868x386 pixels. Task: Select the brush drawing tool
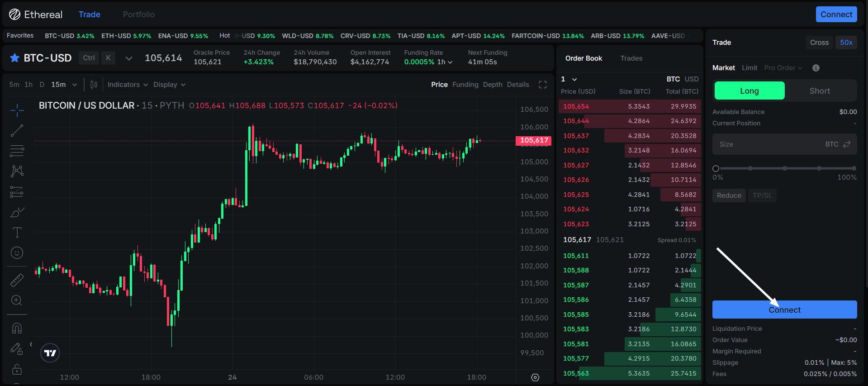point(17,212)
